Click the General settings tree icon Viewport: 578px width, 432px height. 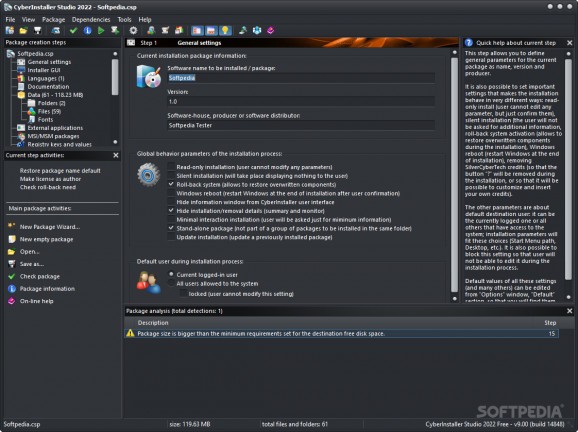click(21, 62)
